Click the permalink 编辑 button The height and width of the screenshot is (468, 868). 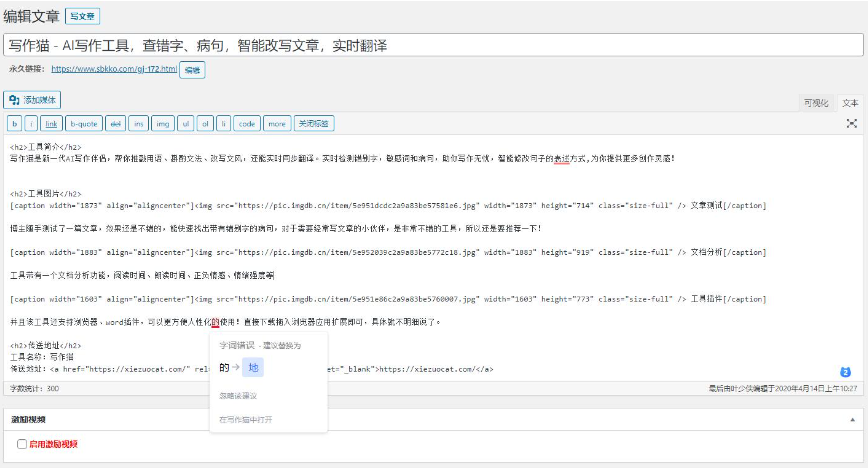click(x=192, y=70)
